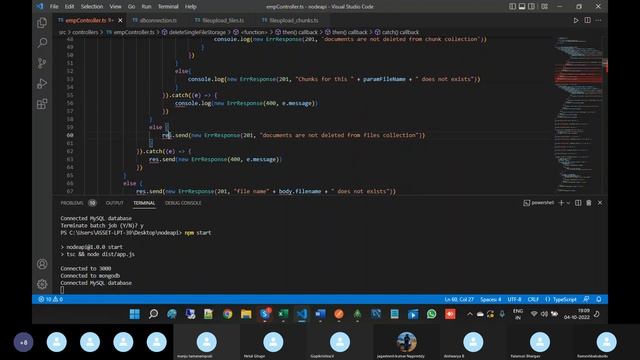Kill the terminal with the trash icon

589,203
